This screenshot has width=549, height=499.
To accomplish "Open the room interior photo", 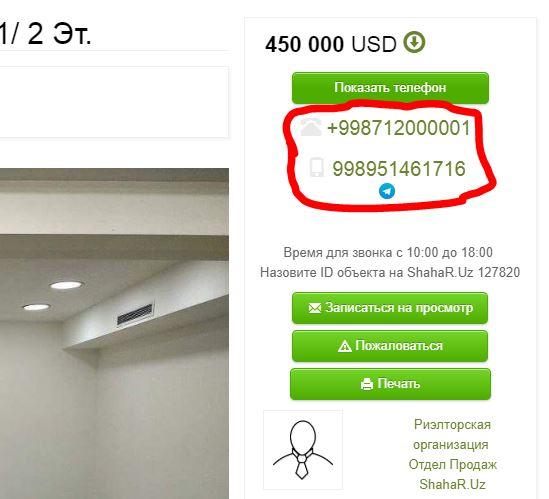I will pyautogui.click(x=114, y=333).
